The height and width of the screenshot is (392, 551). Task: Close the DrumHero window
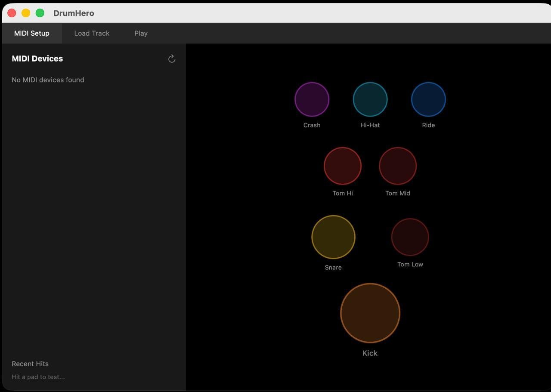point(12,13)
